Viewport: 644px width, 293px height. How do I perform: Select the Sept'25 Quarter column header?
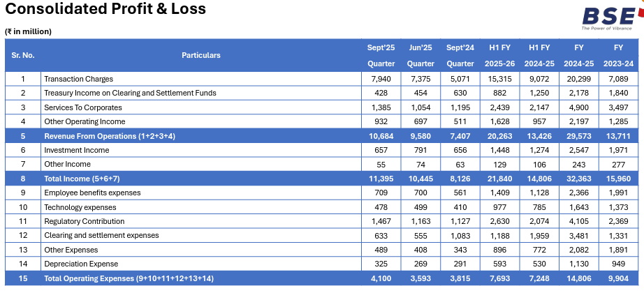381,55
